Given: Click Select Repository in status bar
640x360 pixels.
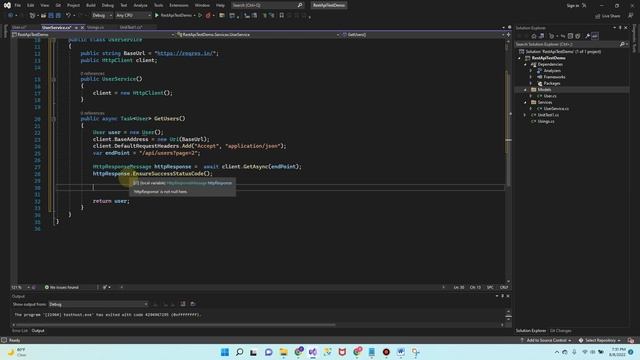Looking at the screenshot, I should tap(600, 340).
